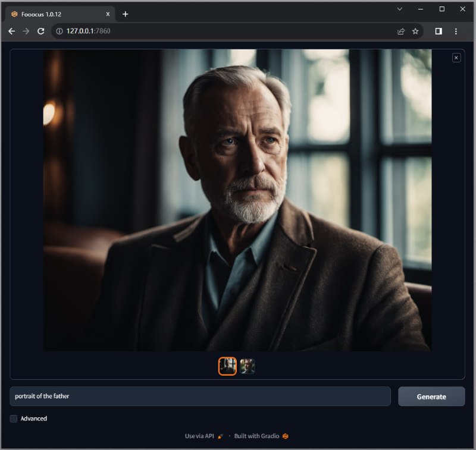
Task: Open the tab search chevron
Action: point(399,9)
